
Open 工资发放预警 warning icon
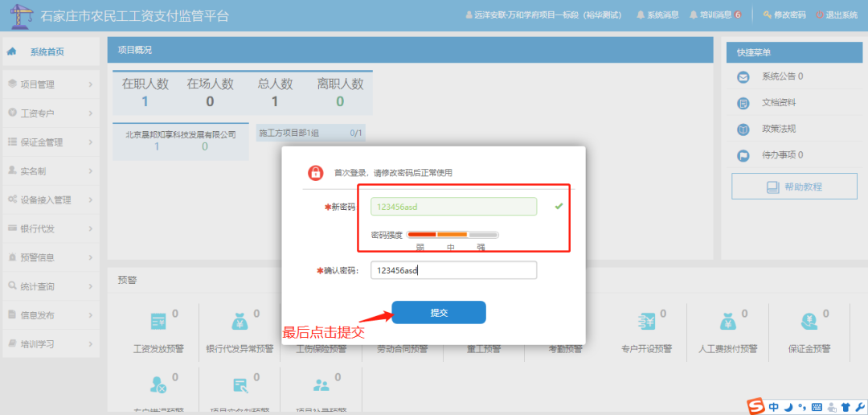159,321
